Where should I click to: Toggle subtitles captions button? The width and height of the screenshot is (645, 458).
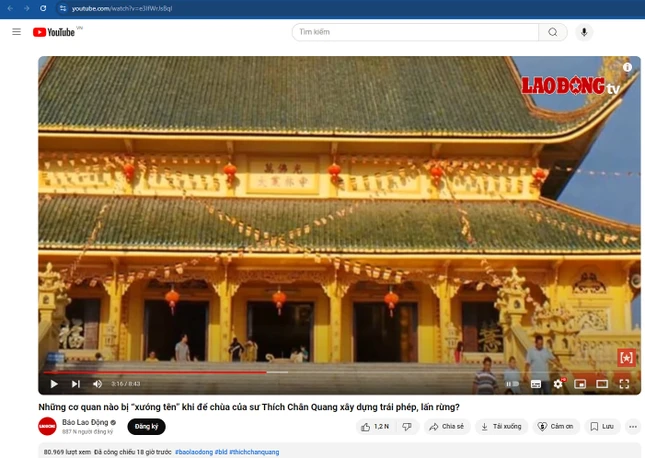536,384
